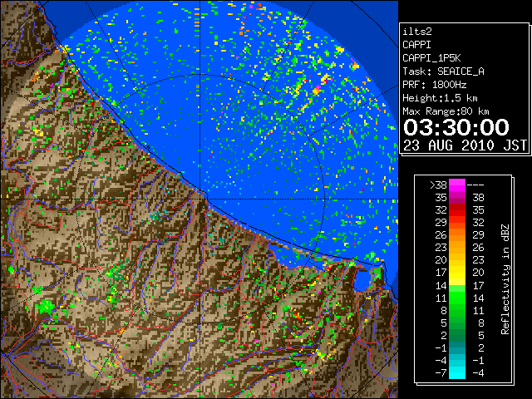Click the dark magenta 35–38 dBZ band
Screen dimensions: 532x399
point(457,198)
